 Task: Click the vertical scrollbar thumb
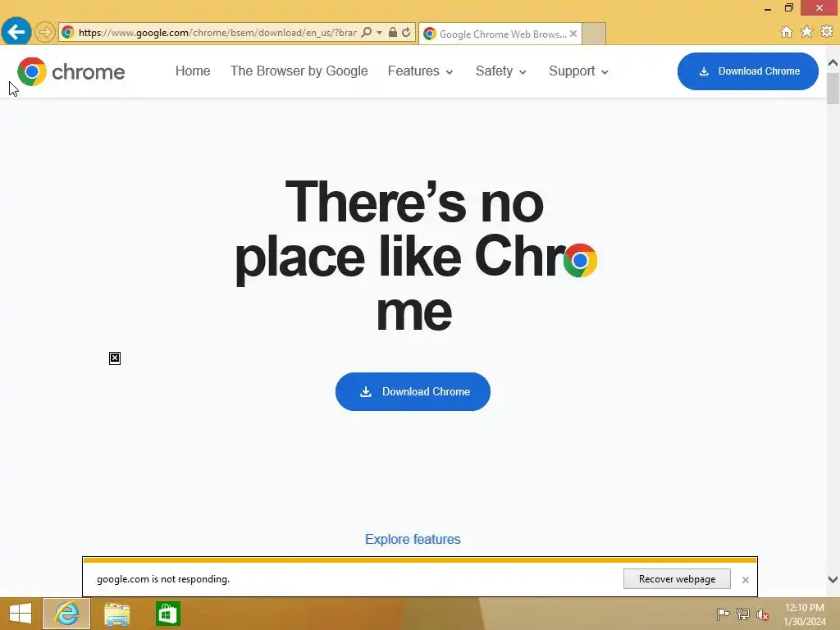click(833, 88)
